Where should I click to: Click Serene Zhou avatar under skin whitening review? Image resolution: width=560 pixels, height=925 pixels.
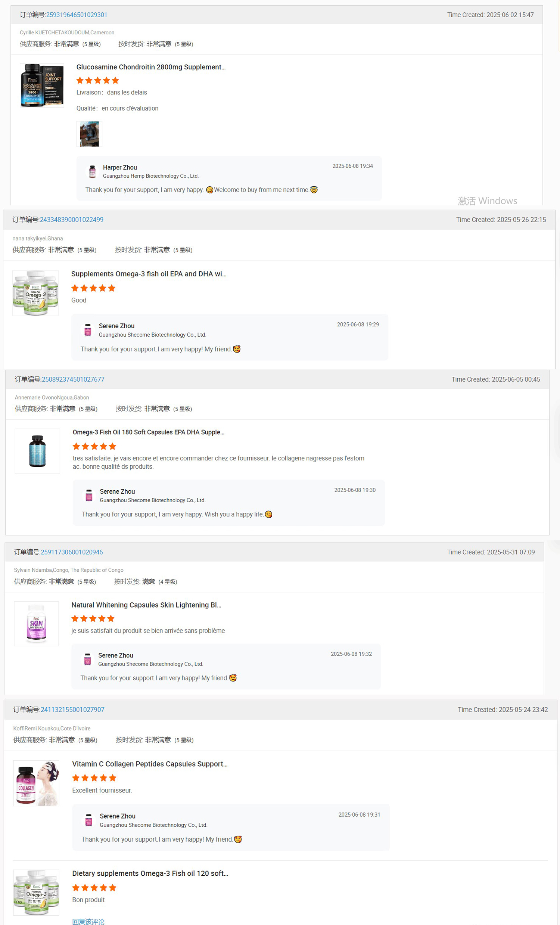click(x=87, y=659)
